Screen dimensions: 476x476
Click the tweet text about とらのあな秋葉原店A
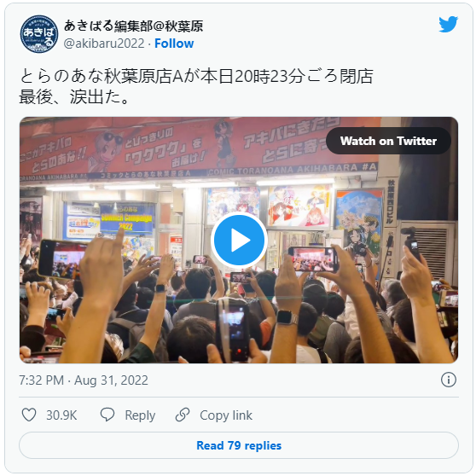pyautogui.click(x=196, y=76)
